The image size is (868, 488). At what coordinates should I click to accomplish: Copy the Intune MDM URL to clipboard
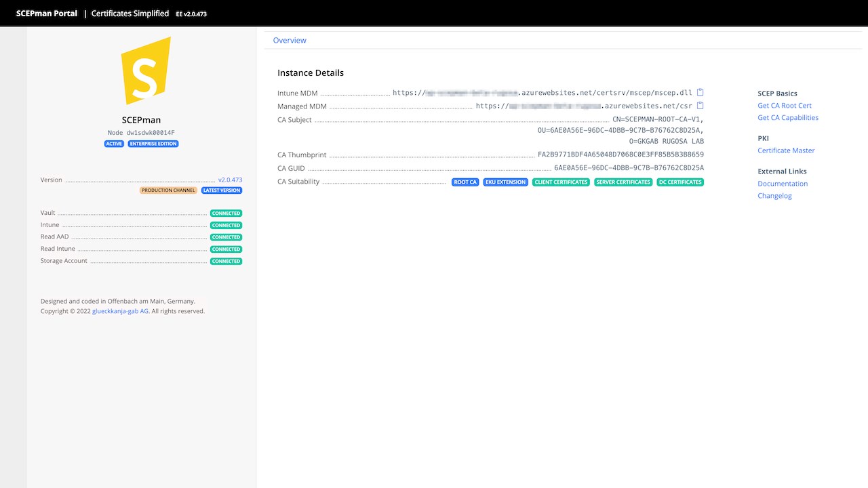point(701,93)
